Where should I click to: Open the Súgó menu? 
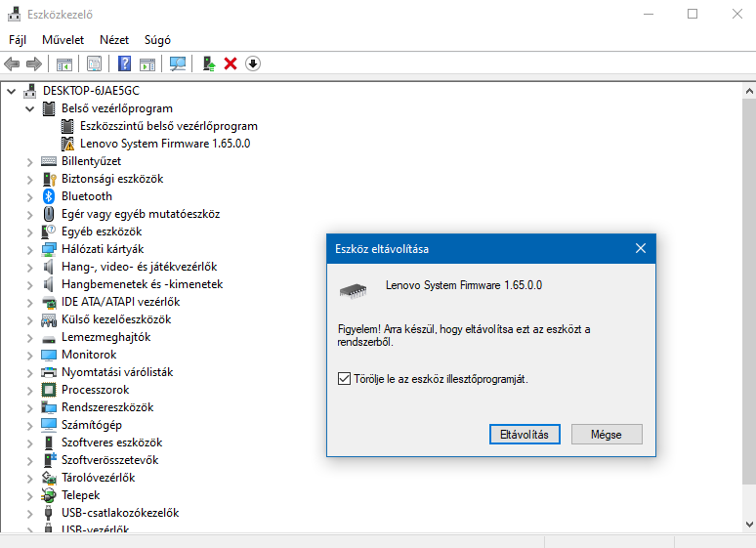pyautogui.click(x=157, y=39)
